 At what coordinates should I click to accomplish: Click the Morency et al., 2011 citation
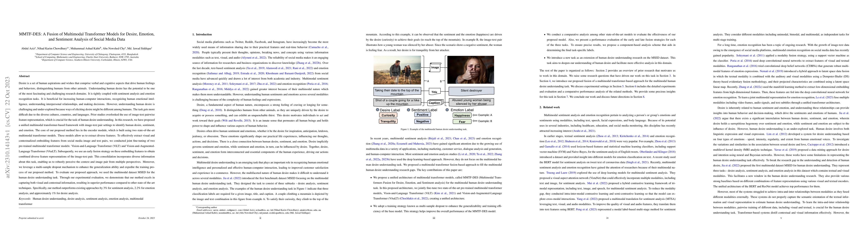tap(215, 84)
